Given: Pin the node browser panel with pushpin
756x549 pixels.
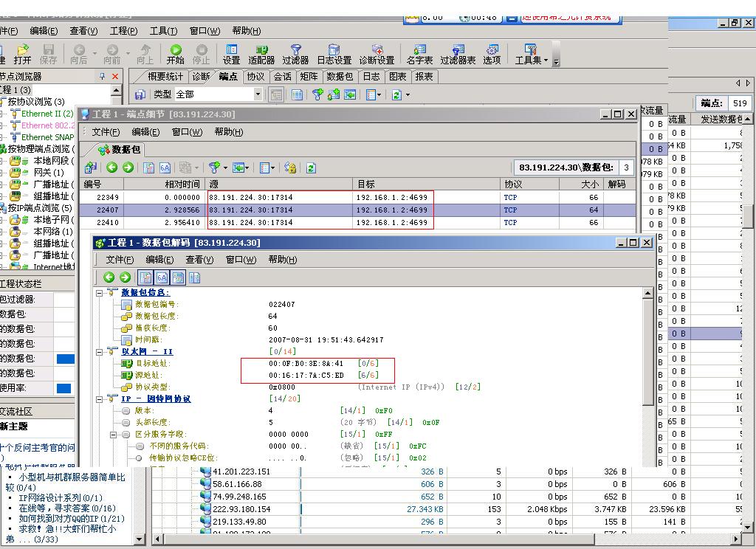Looking at the screenshot, I should pyautogui.click(x=103, y=77).
